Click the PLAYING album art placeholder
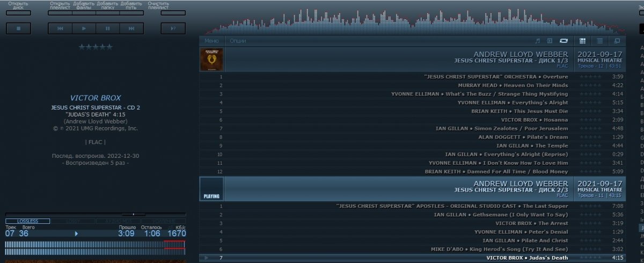The width and height of the screenshot is (644, 263). [211, 188]
